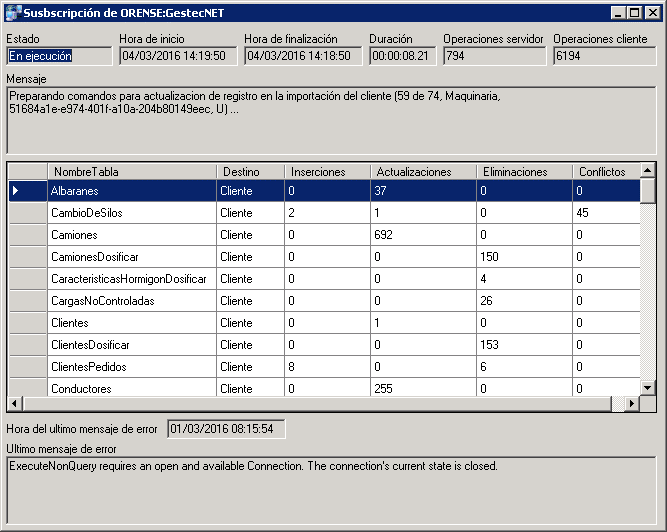Select the Clientes table name cell
The height and width of the screenshot is (532, 667).
(132, 323)
